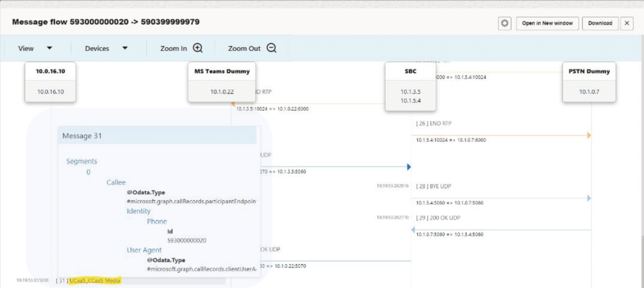Click the 10.1.3.5:10024 => 10.1.0.22:6000 address text
Viewport: 644px width, 288px height.
273,109
